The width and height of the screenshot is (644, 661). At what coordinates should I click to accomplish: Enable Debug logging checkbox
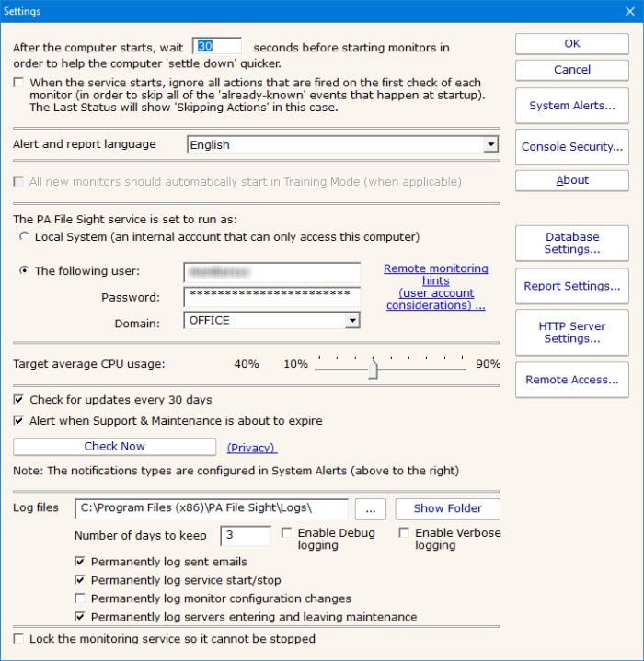click(x=287, y=532)
